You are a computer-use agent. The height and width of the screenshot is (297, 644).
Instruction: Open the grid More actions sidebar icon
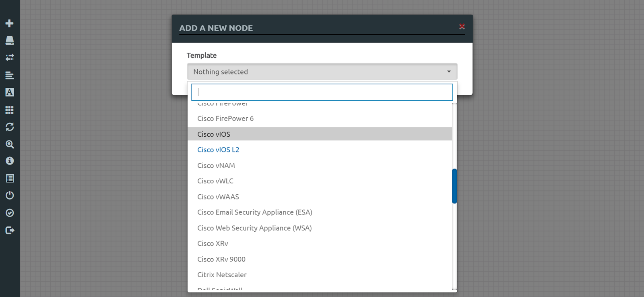tap(10, 110)
